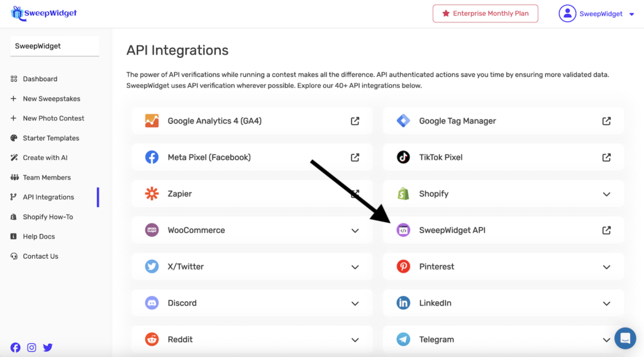This screenshot has width=644, height=357.
Task: Click the SweepWidget name field in sidebar
Action: (55, 46)
